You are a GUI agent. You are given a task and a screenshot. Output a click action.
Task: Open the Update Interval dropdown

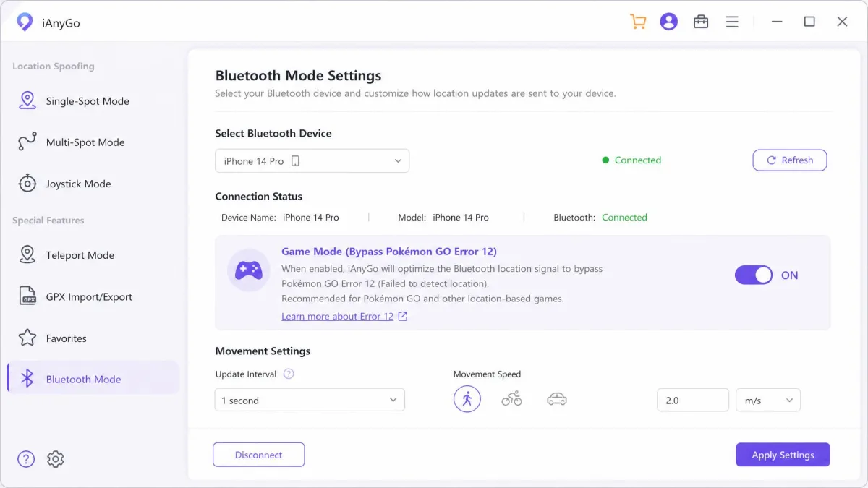[x=310, y=400]
